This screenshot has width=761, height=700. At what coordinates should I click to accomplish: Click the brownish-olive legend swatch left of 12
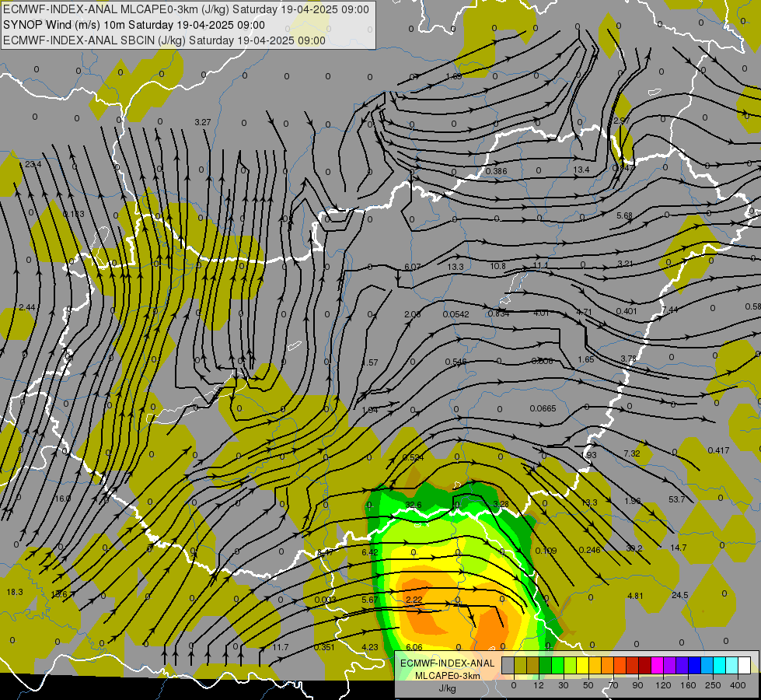tap(533, 665)
